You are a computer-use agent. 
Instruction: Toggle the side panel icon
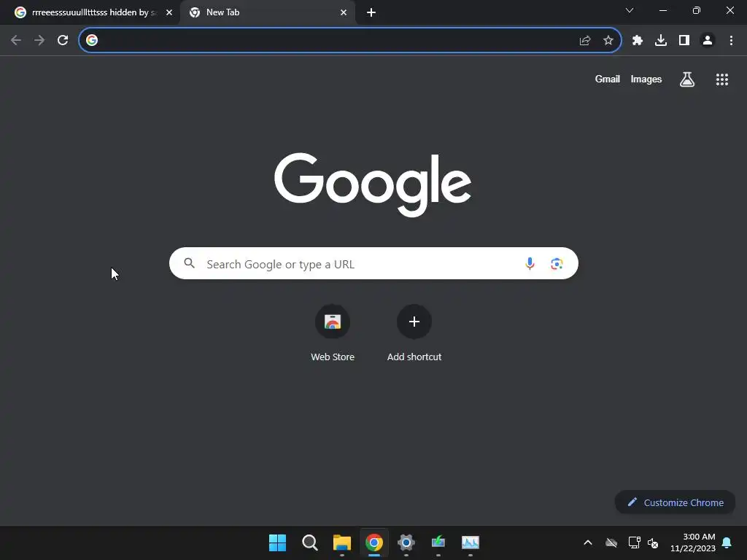(x=684, y=41)
